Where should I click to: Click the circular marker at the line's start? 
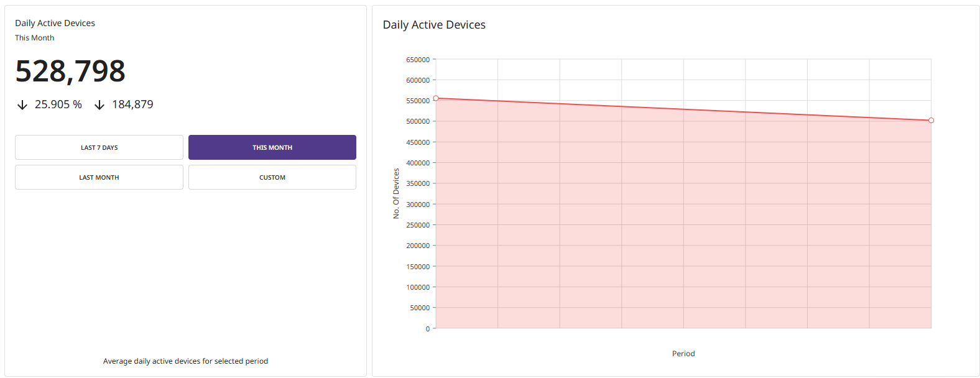pos(437,98)
